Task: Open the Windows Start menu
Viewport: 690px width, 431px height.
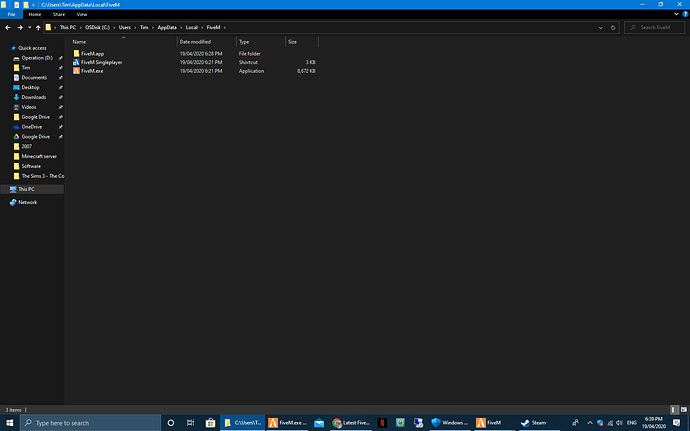Action: 10,423
